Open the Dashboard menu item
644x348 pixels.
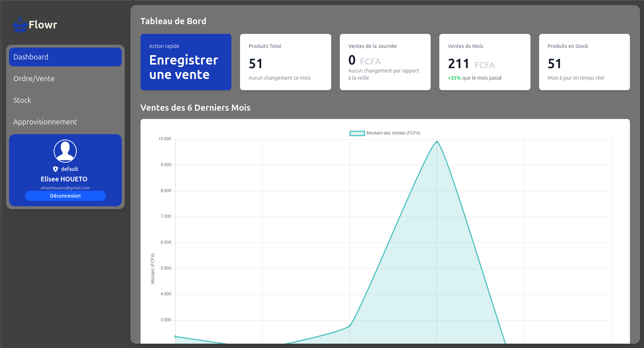65,57
